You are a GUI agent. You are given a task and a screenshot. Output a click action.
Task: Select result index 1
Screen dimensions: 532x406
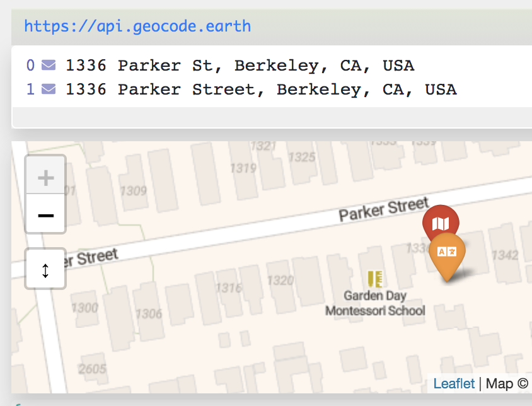tap(29, 89)
